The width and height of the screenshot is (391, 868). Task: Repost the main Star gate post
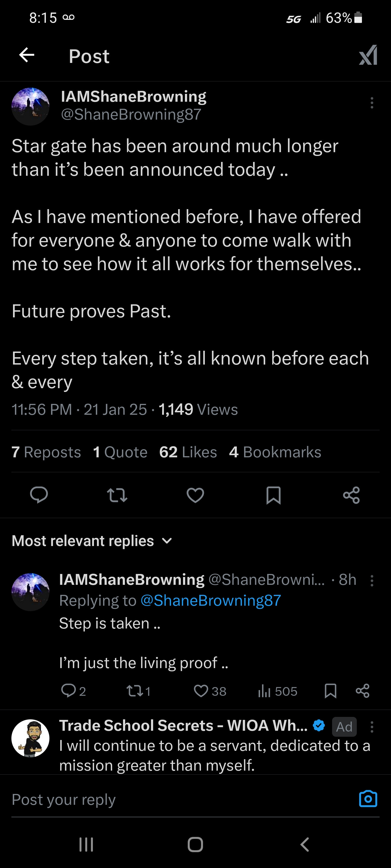[117, 495]
